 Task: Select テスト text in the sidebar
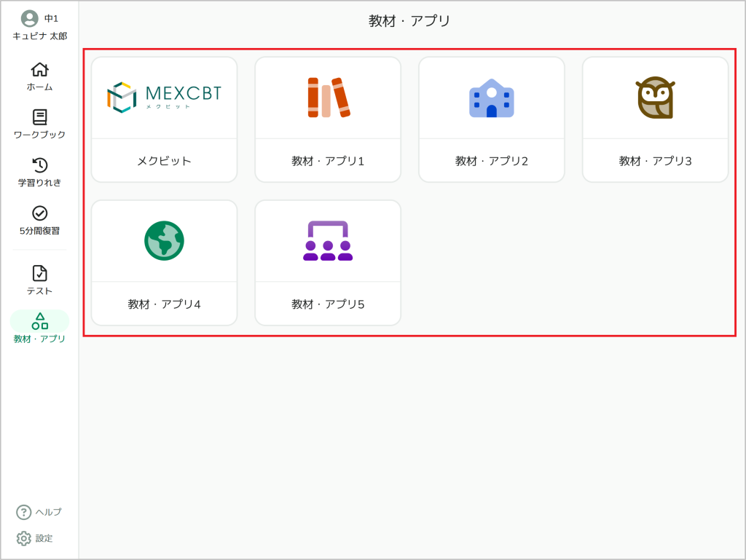[39, 291]
